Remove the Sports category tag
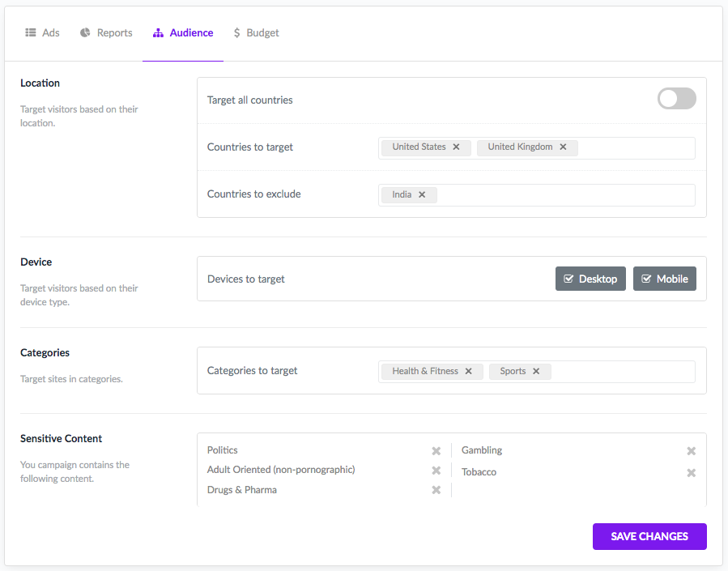This screenshot has height=571, width=728. click(536, 371)
